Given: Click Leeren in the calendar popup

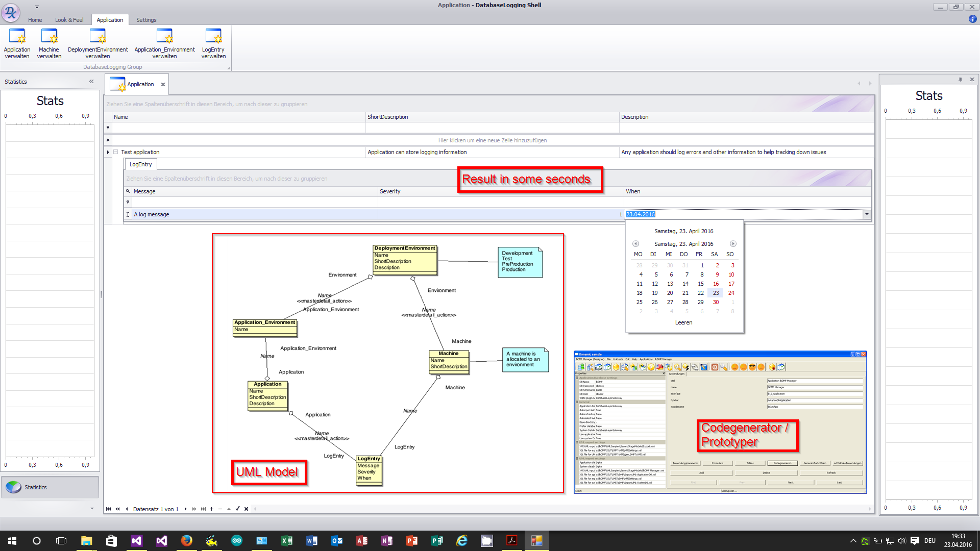Looking at the screenshot, I should coord(683,322).
